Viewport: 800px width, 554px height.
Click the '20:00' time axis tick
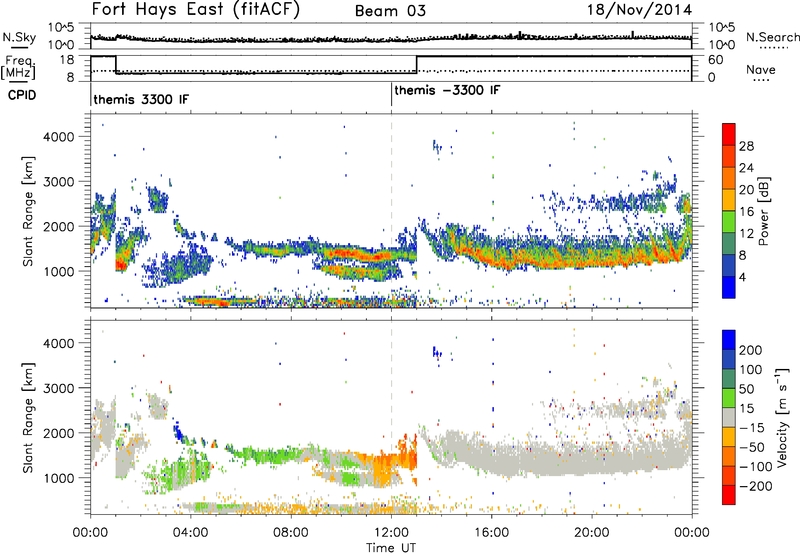point(592,533)
